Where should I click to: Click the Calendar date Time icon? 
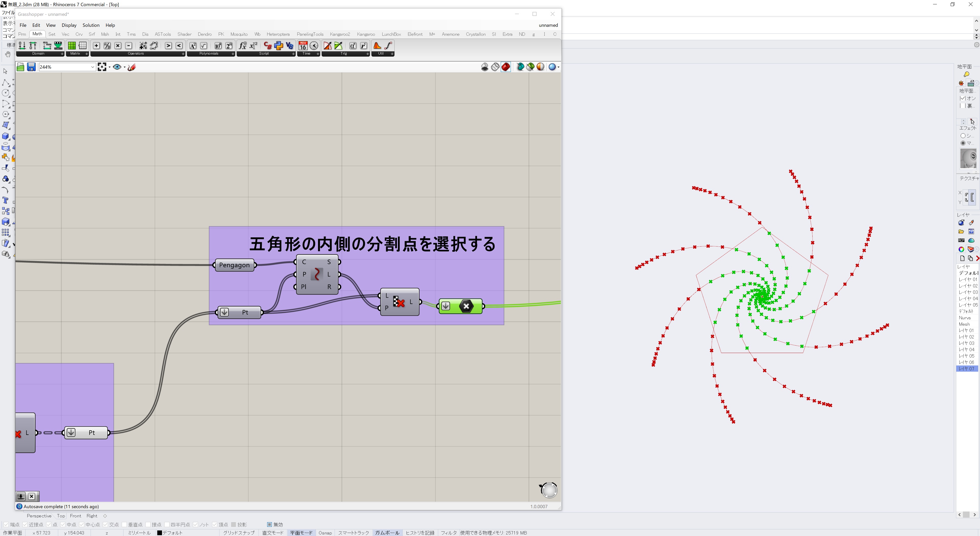pos(303,46)
